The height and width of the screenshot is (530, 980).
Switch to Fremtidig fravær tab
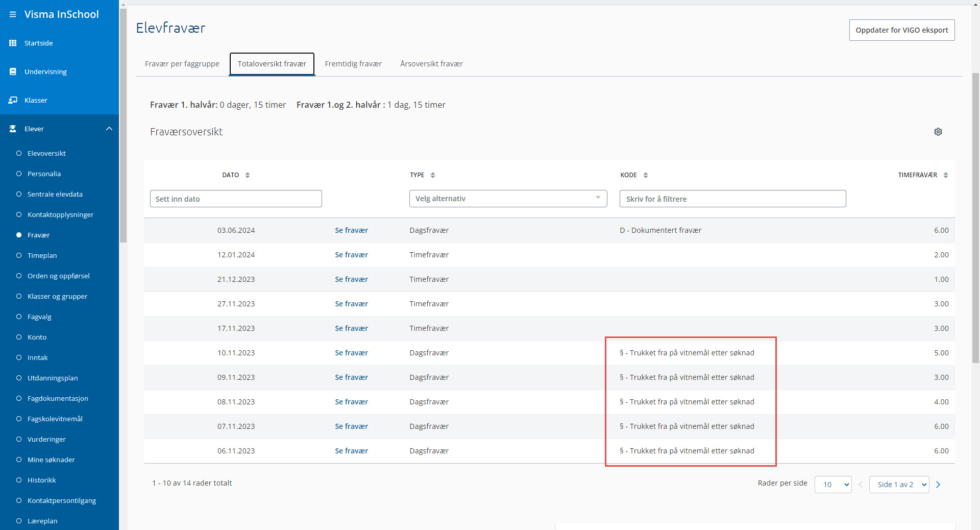tap(353, 64)
